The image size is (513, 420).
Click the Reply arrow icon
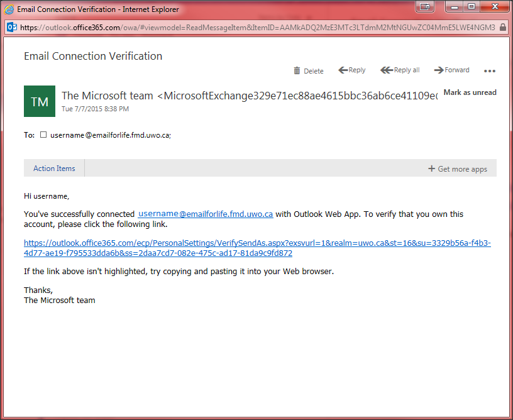point(343,70)
